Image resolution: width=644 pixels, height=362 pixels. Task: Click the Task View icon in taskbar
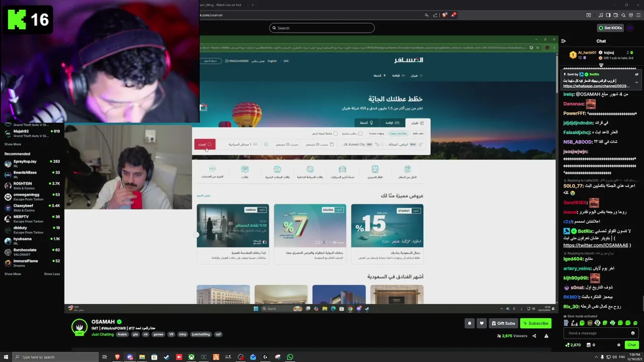[x=105, y=357]
